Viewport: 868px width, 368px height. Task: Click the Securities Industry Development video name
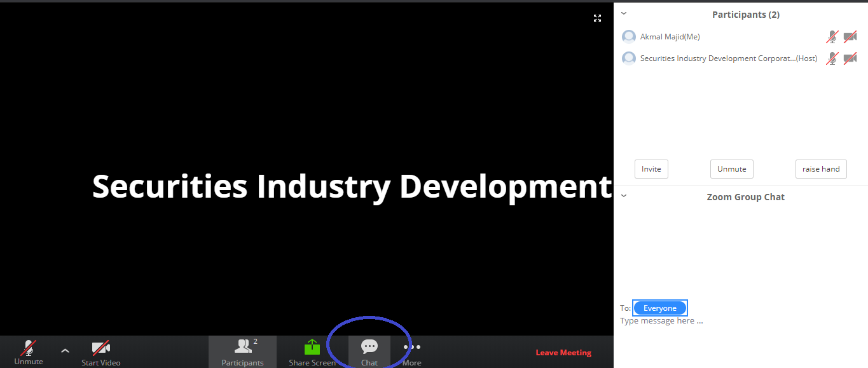point(352,187)
